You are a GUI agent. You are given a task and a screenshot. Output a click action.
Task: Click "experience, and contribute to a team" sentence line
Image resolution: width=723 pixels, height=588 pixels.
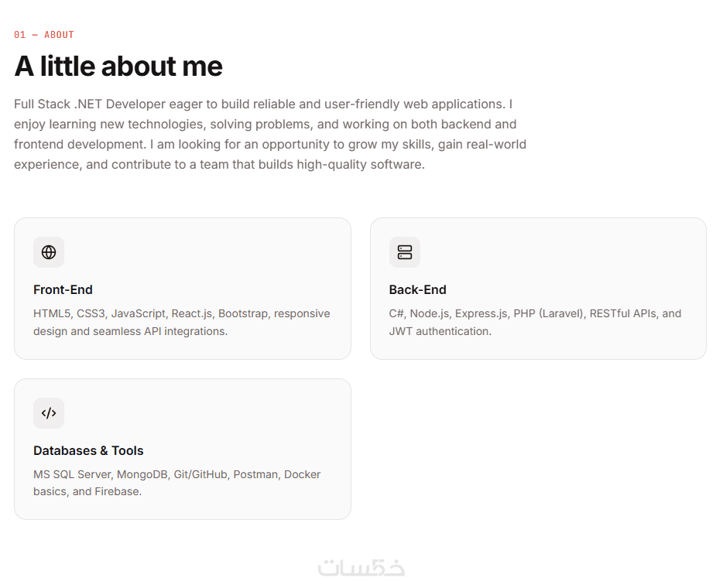pyautogui.click(x=219, y=165)
